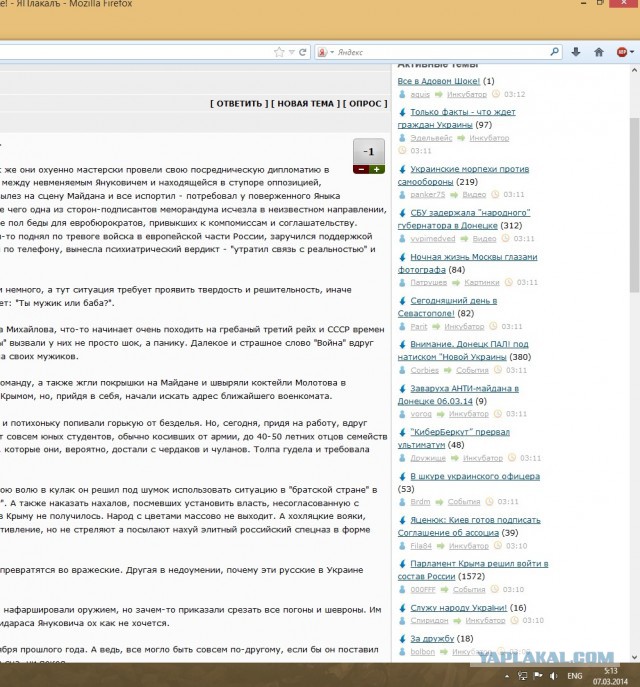Image resolution: width=640 pixels, height=687 pixels.
Task: Vote up with the green plus button
Action: (377, 169)
